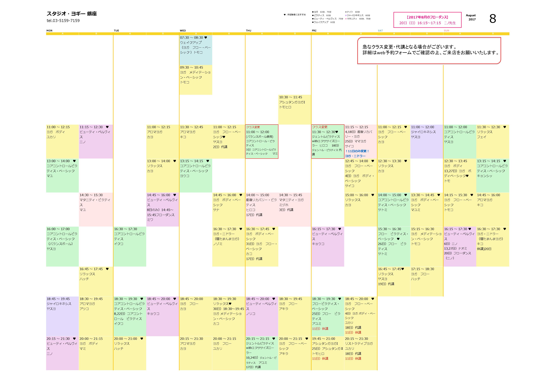
Task: Select 20日（日）16:15～17:15 ニノ先生 text
Action: point(427,23)
